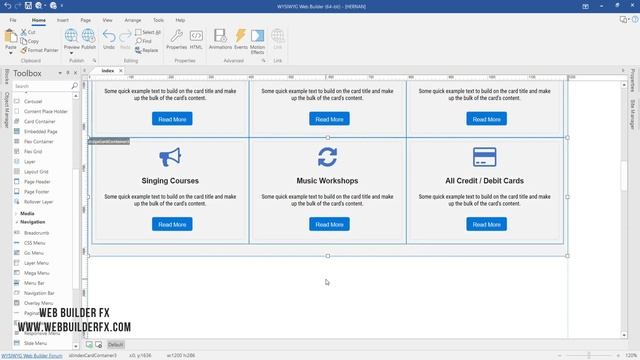The height and width of the screenshot is (360, 640).
Task: Click the Publish globe icon
Action: [88, 36]
